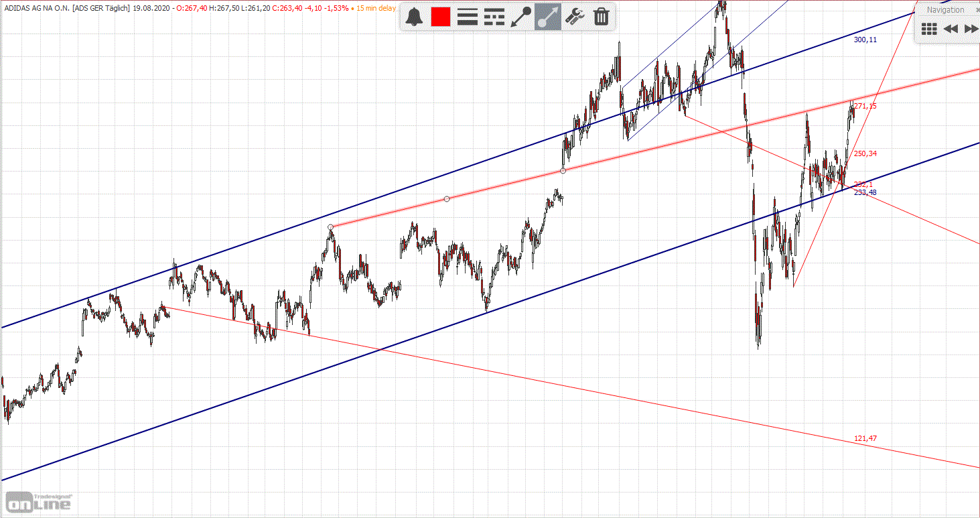Open the red line color swatch
Screen dimensions: 980x518
440,17
